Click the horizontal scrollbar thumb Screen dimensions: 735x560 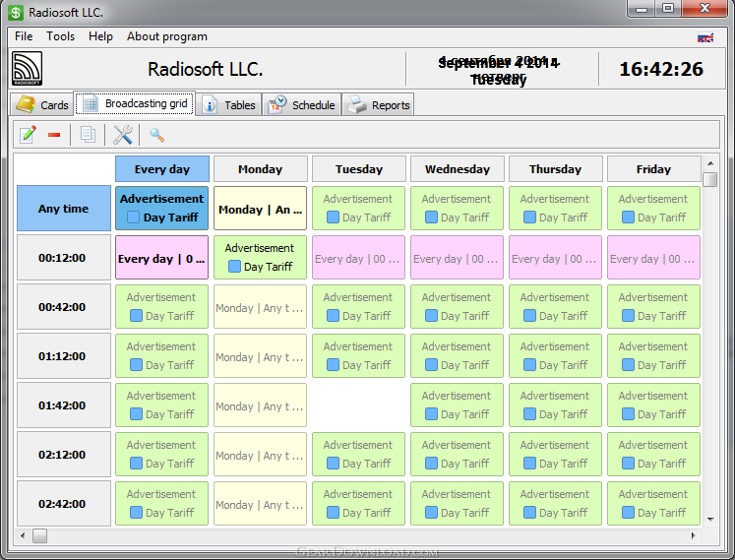click(39, 535)
